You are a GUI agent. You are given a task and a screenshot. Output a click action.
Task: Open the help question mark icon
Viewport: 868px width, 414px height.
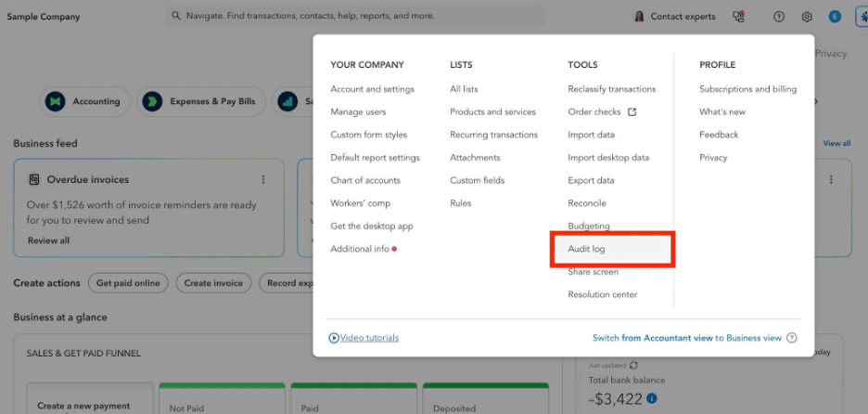779,17
